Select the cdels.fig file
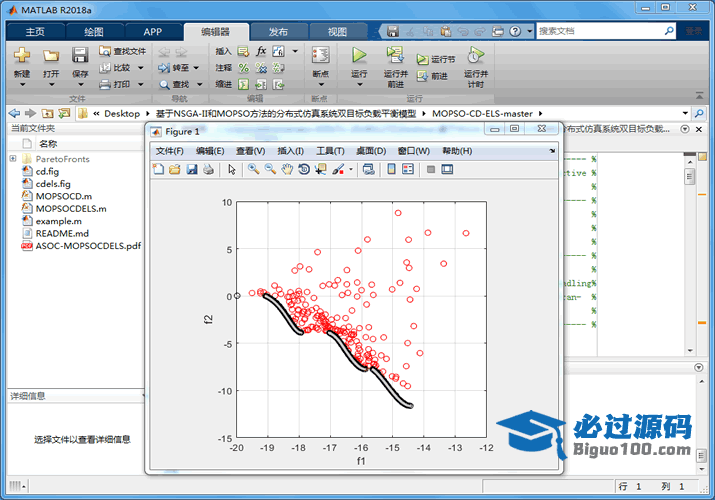This screenshot has width=715, height=500. [53, 184]
